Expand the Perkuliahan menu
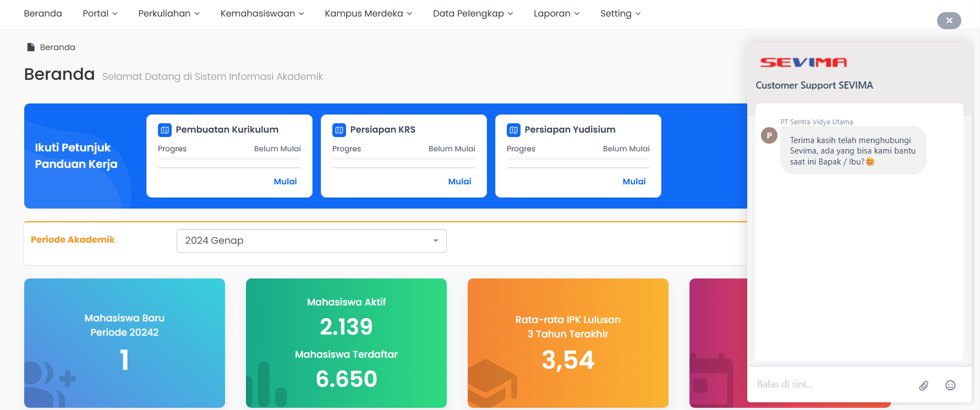Screen dimensions: 980x410 tap(168, 13)
